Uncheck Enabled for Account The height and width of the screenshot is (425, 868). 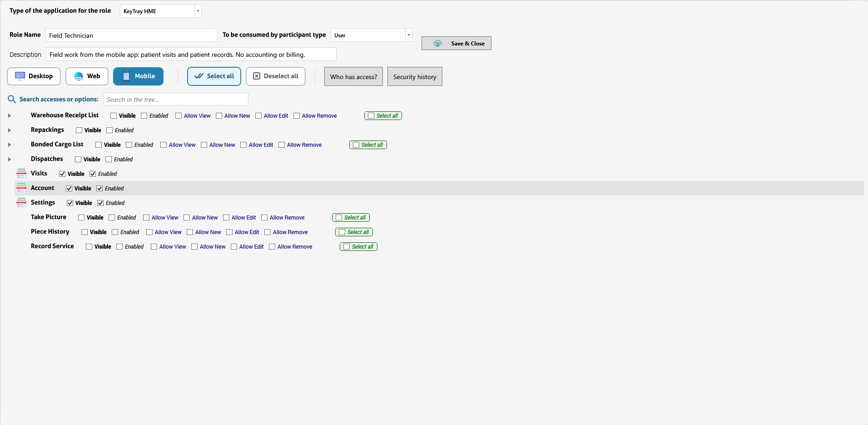[99, 189]
